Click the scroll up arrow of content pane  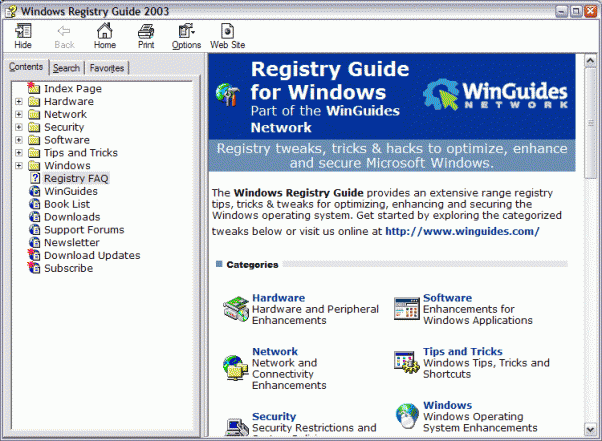tap(590, 61)
